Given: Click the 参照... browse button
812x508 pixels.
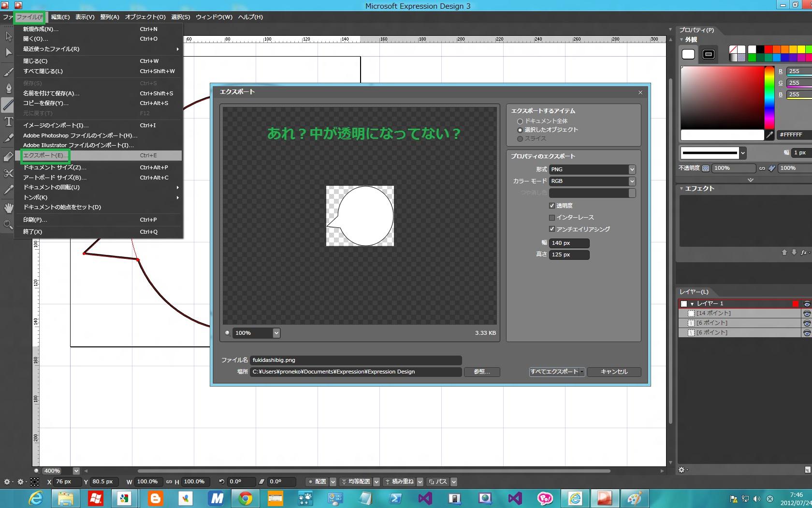Looking at the screenshot, I should pyautogui.click(x=481, y=372).
